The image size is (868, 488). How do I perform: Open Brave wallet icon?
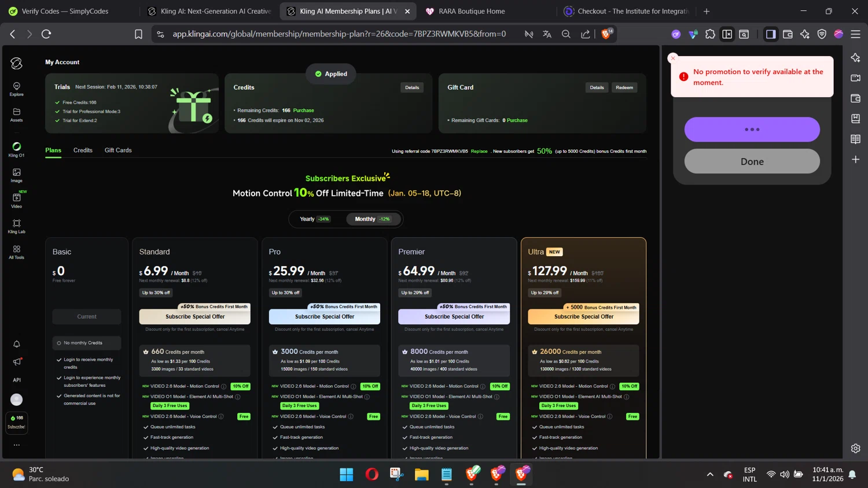click(x=788, y=34)
